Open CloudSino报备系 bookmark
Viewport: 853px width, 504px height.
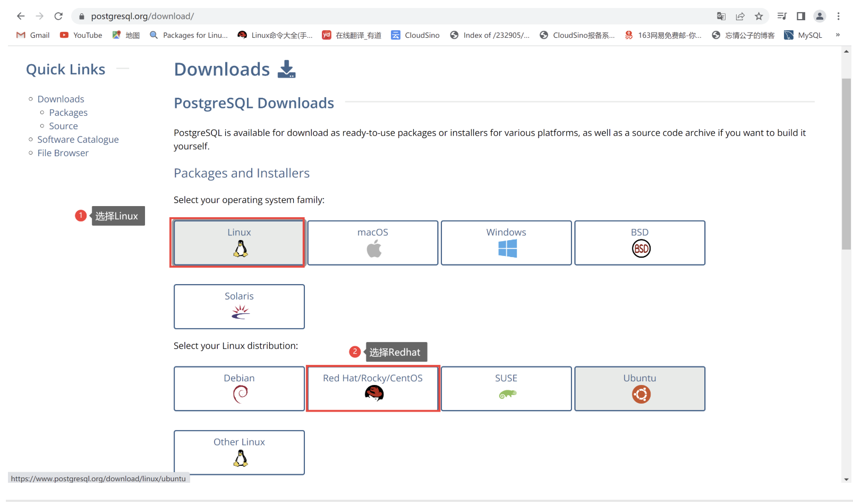point(577,35)
